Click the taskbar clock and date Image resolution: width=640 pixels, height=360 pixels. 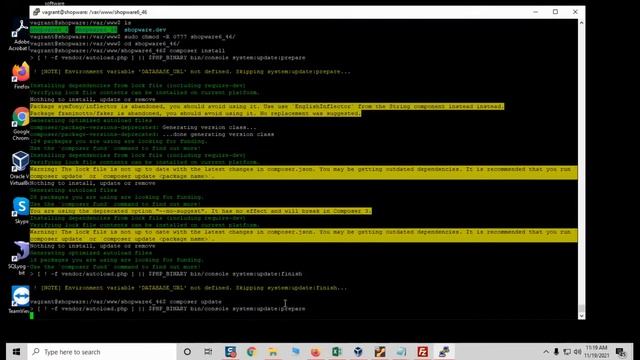point(597,351)
